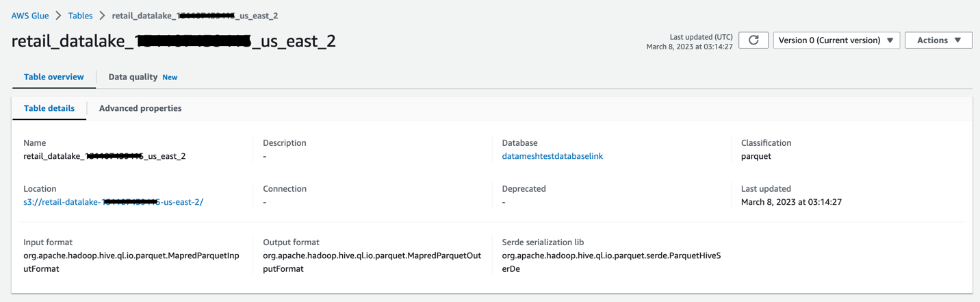Select the Table details tab
Screen dimensions: 980x302
coord(49,108)
